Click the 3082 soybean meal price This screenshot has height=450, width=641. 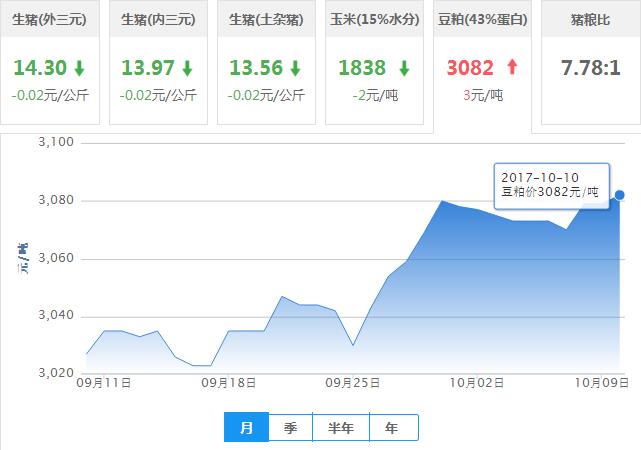470,68
